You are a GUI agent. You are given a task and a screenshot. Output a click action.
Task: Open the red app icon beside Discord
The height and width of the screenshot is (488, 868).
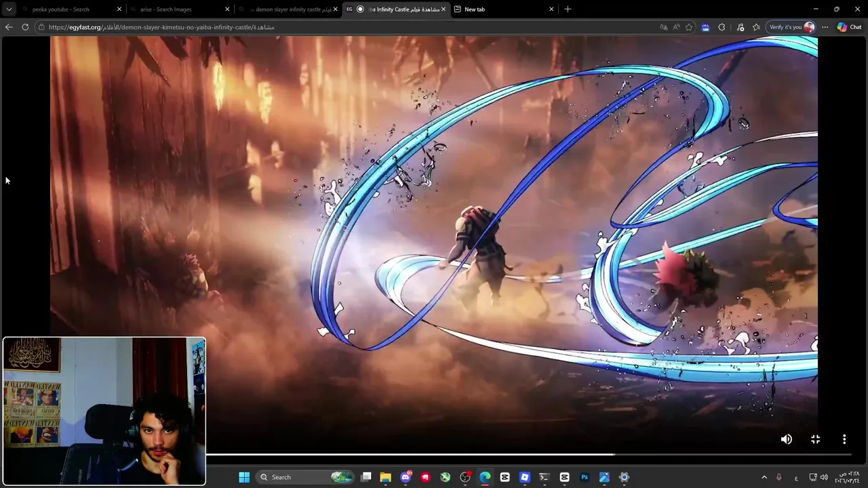[425, 477]
